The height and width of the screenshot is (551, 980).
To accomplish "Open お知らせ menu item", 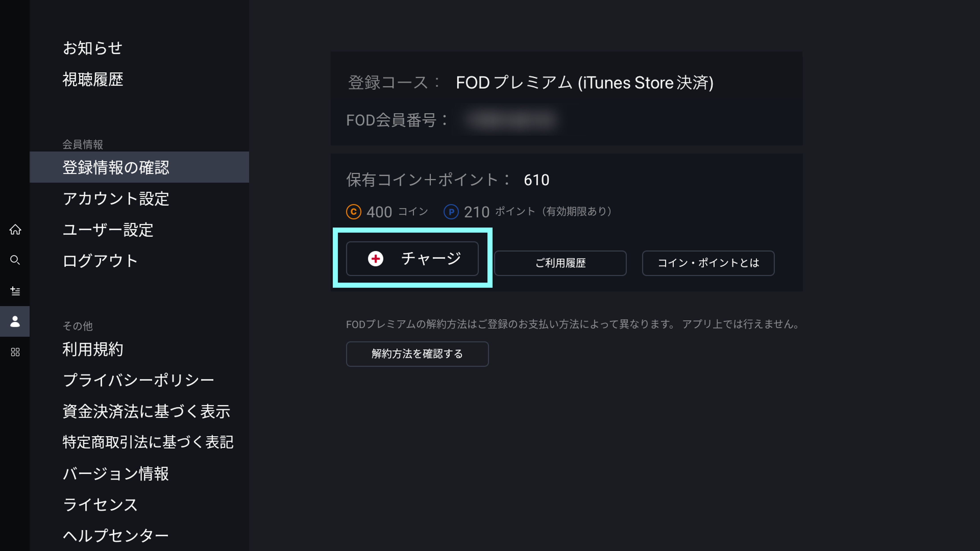I will [x=92, y=48].
